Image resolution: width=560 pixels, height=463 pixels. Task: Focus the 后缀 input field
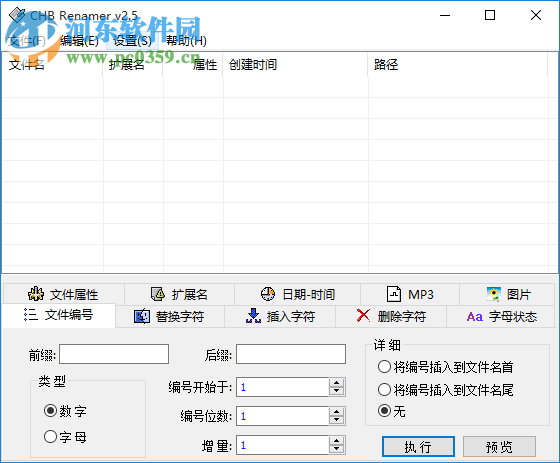click(291, 354)
